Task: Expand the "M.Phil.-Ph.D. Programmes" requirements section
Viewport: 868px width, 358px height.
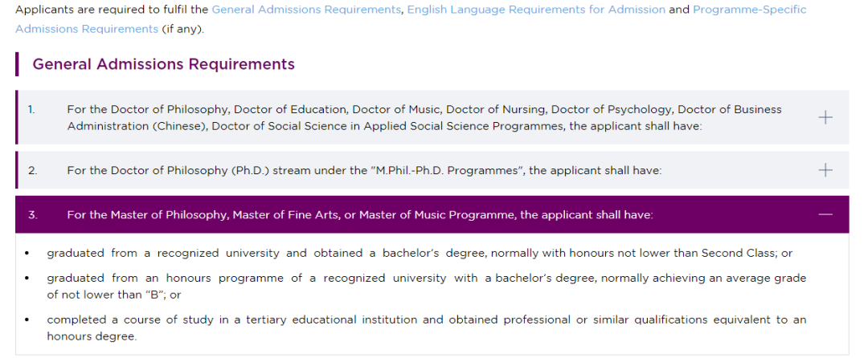Action: click(x=432, y=170)
